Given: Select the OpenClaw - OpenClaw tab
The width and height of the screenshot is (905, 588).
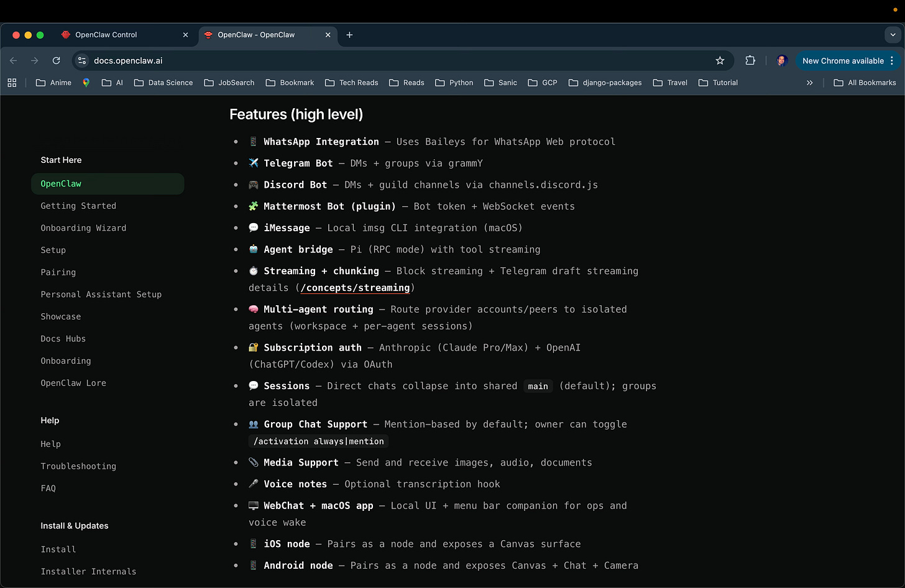Looking at the screenshot, I should pos(267,35).
